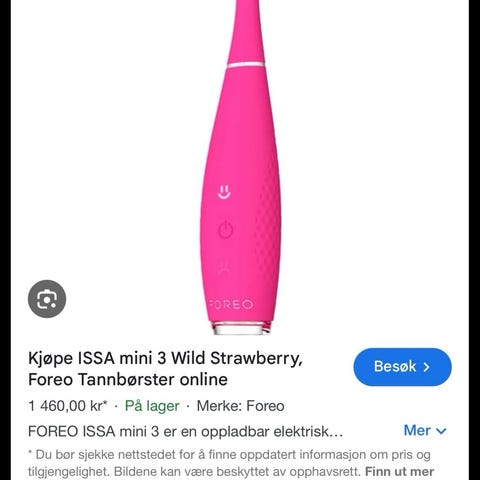Click the Besøk button

coord(402,367)
